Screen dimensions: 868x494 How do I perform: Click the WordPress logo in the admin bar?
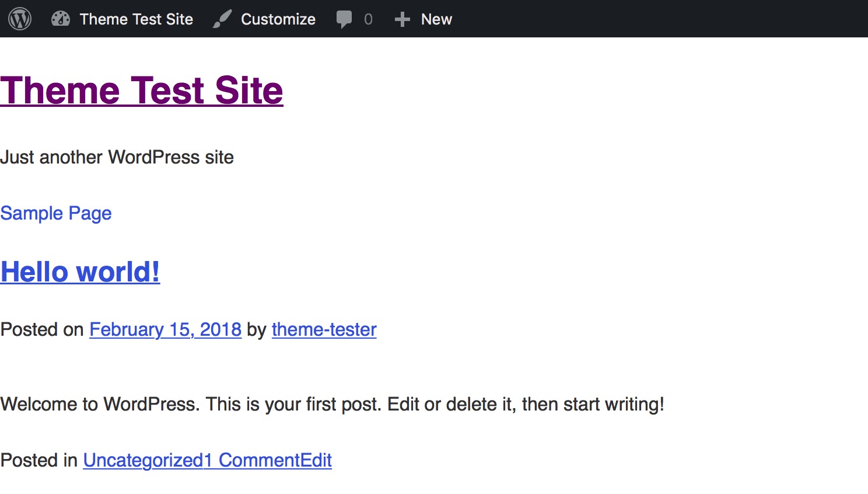[x=20, y=19]
